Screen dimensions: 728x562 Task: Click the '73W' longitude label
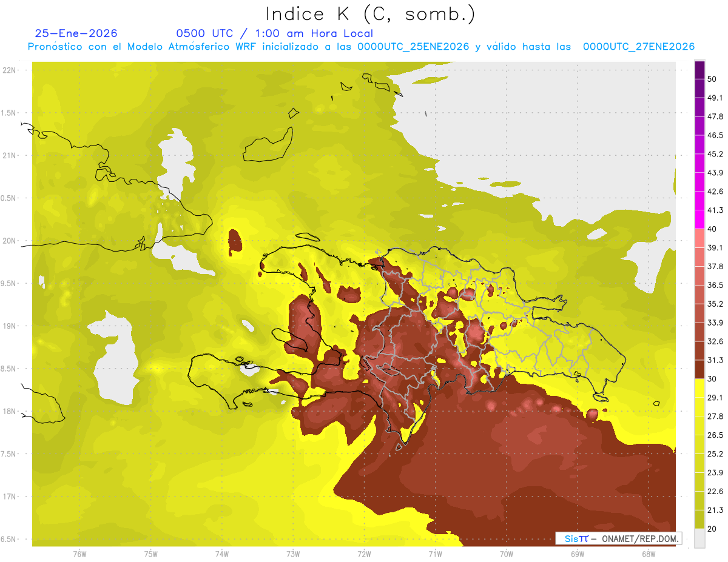293,554
